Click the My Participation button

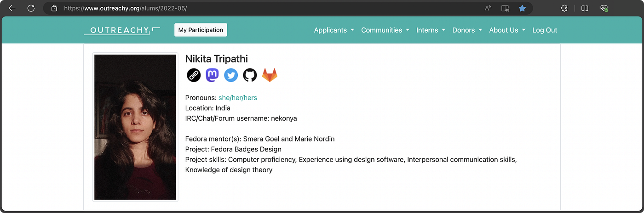click(201, 30)
